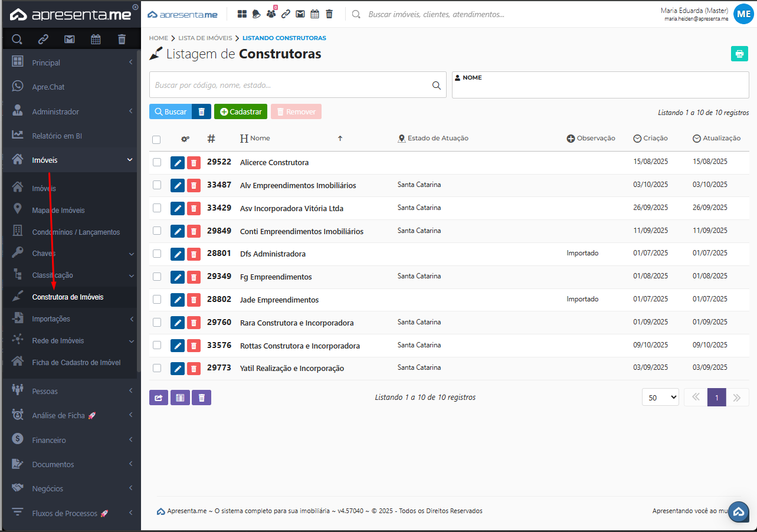Delete the Dfs Administradora row

(x=194, y=254)
